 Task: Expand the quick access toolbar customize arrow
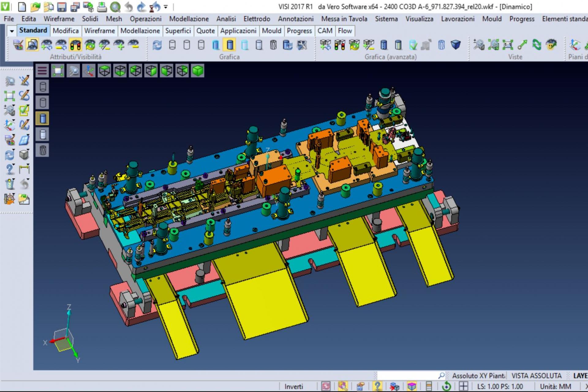(166, 6)
